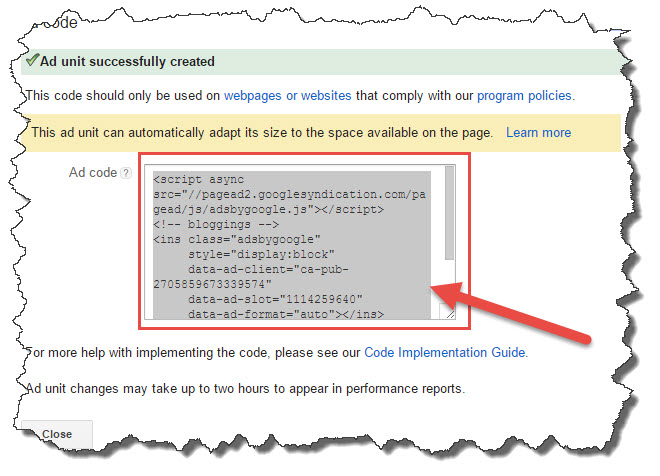
Task: Click the textarea resize grip corner
Action: [x=450, y=314]
